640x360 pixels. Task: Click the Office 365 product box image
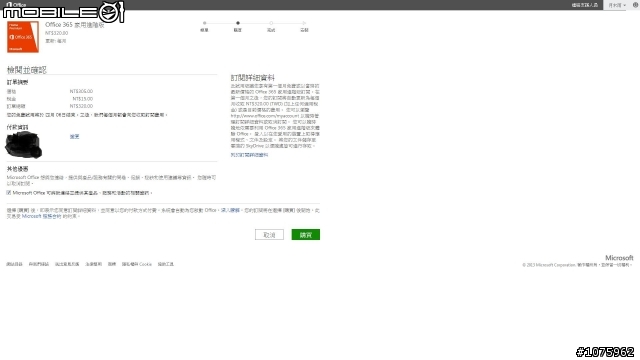click(23, 37)
